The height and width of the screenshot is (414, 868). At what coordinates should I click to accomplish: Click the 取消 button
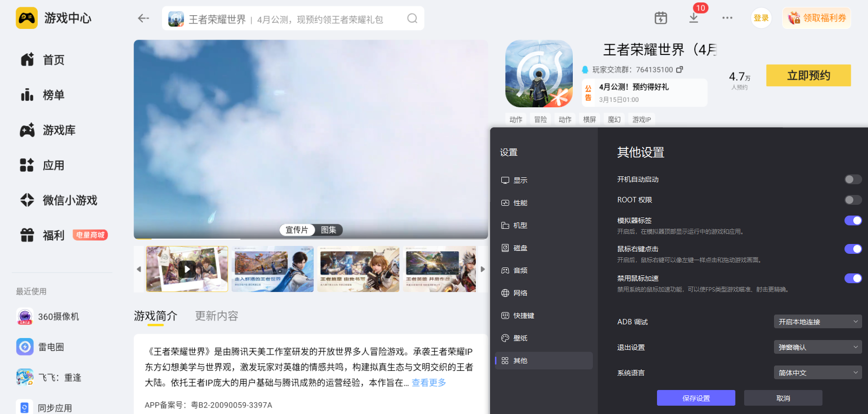tap(783, 398)
